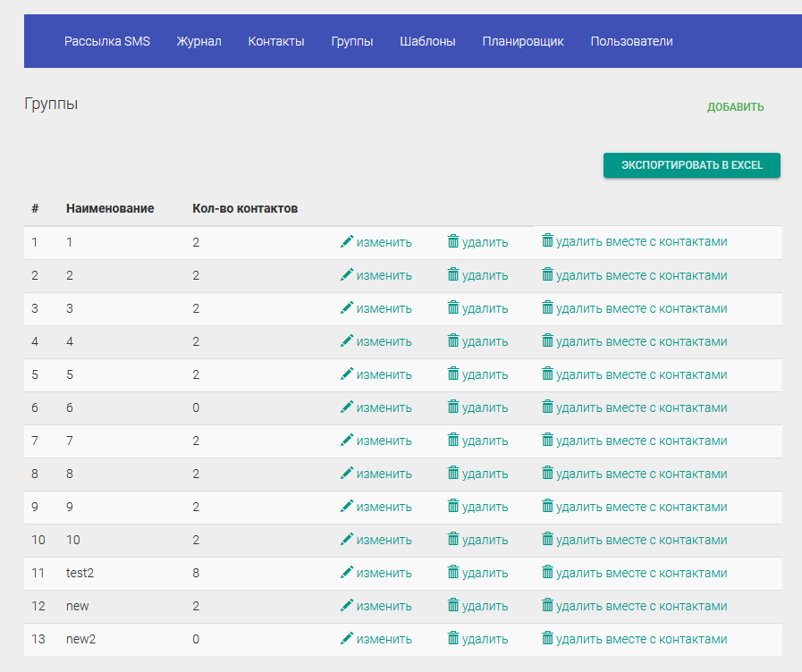Viewport: 802px width, 672px height.
Task: Click pencil icon in row for group new2
Action: coord(347,639)
